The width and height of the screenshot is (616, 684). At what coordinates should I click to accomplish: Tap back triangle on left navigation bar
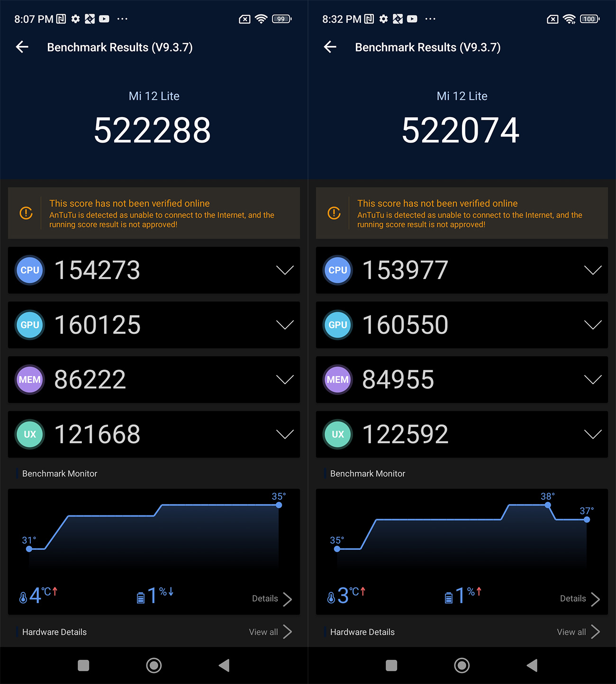point(224,666)
